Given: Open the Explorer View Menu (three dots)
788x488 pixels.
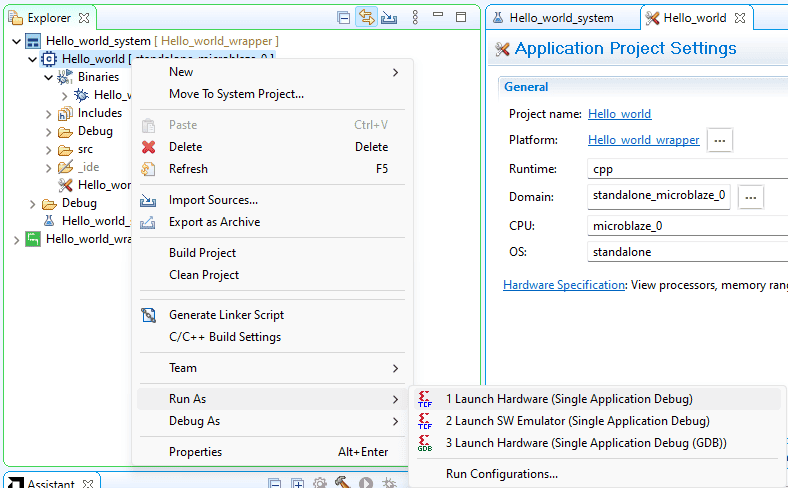Looking at the screenshot, I should pos(415,18).
